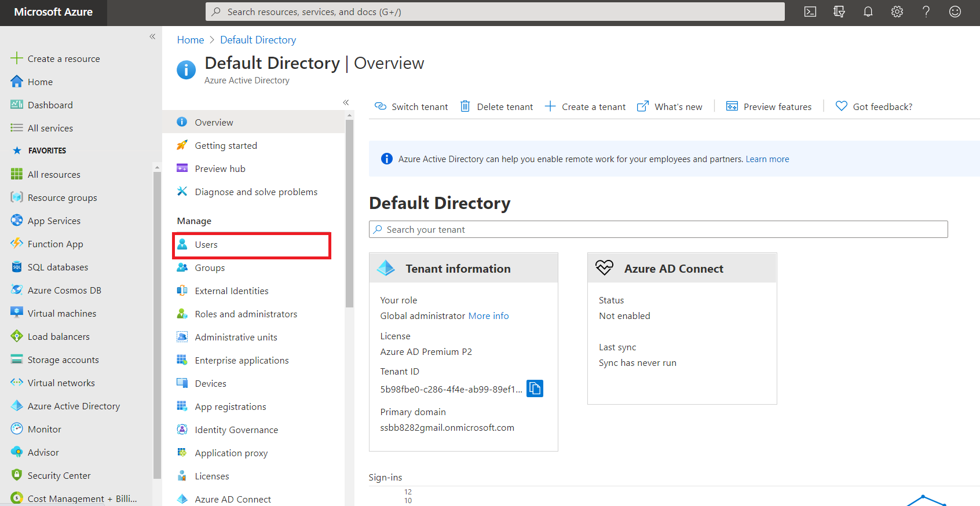Open portal settings gear icon
This screenshot has height=506, width=980.
click(x=897, y=12)
